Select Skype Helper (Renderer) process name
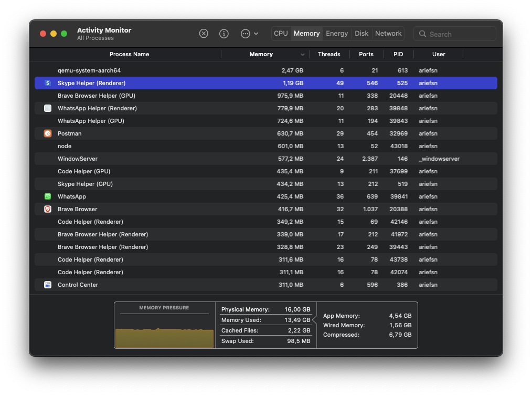 point(92,83)
